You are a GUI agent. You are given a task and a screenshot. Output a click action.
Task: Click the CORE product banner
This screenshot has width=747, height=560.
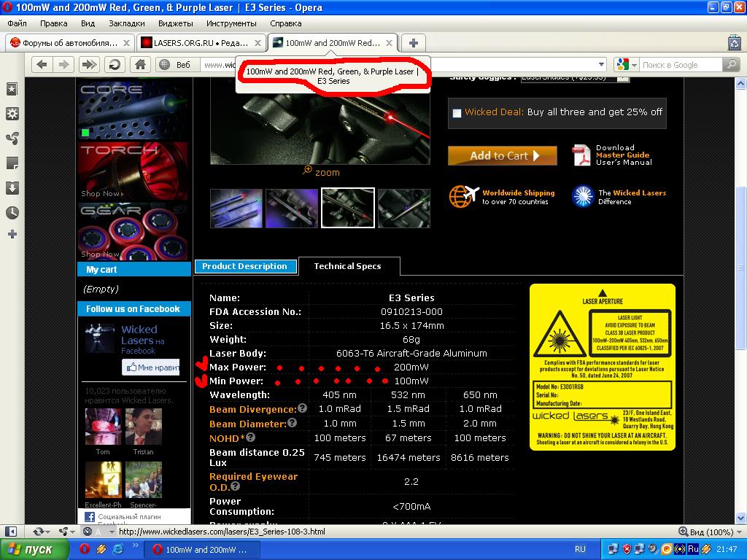pyautogui.click(x=134, y=111)
